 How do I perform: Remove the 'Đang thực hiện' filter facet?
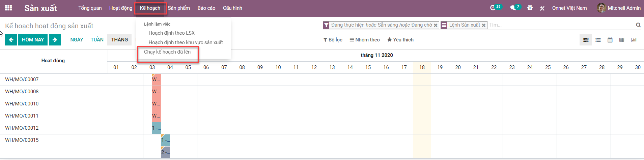click(x=436, y=25)
